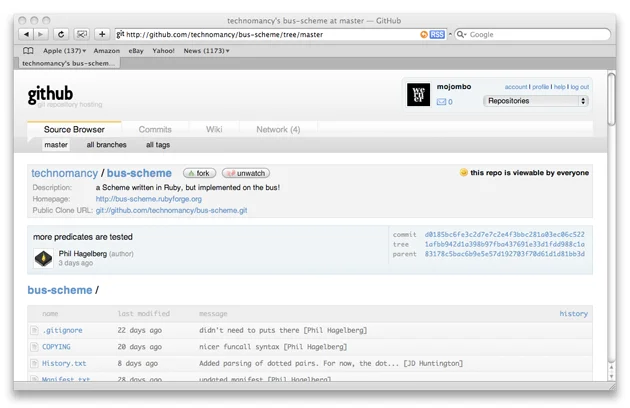The height and width of the screenshot is (408, 630).
Task: Click the history link in file table
Action: pos(573,314)
